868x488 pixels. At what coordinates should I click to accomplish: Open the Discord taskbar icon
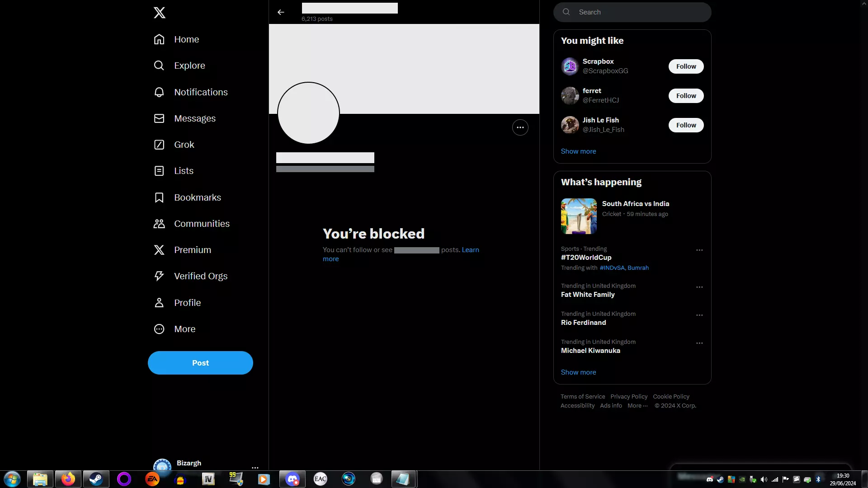pyautogui.click(x=292, y=479)
